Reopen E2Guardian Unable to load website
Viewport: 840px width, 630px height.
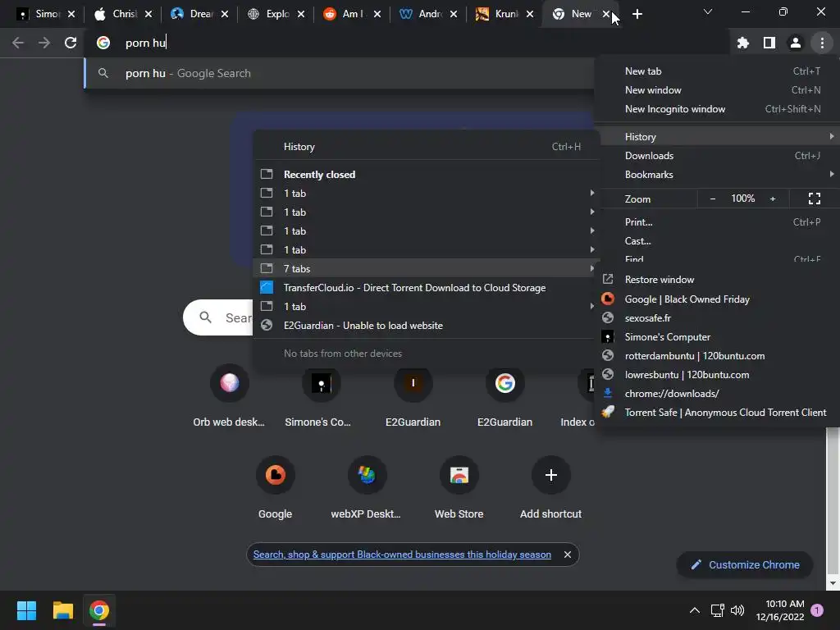(427, 325)
